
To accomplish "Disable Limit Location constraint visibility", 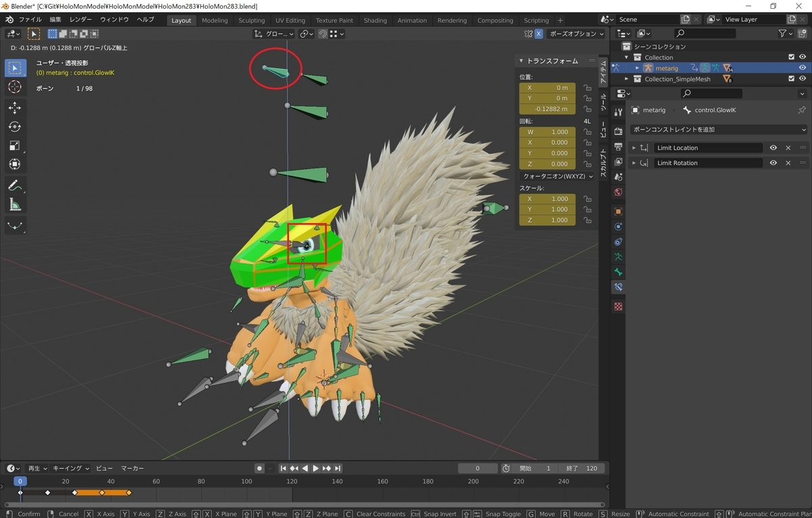I will click(x=773, y=147).
